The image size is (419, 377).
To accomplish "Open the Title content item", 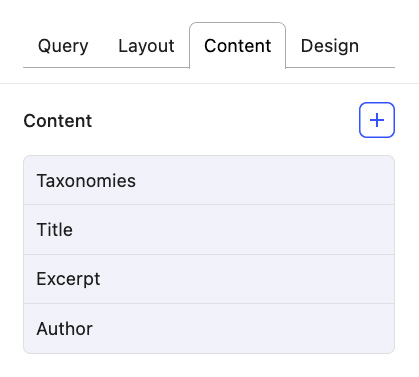I will click(209, 230).
